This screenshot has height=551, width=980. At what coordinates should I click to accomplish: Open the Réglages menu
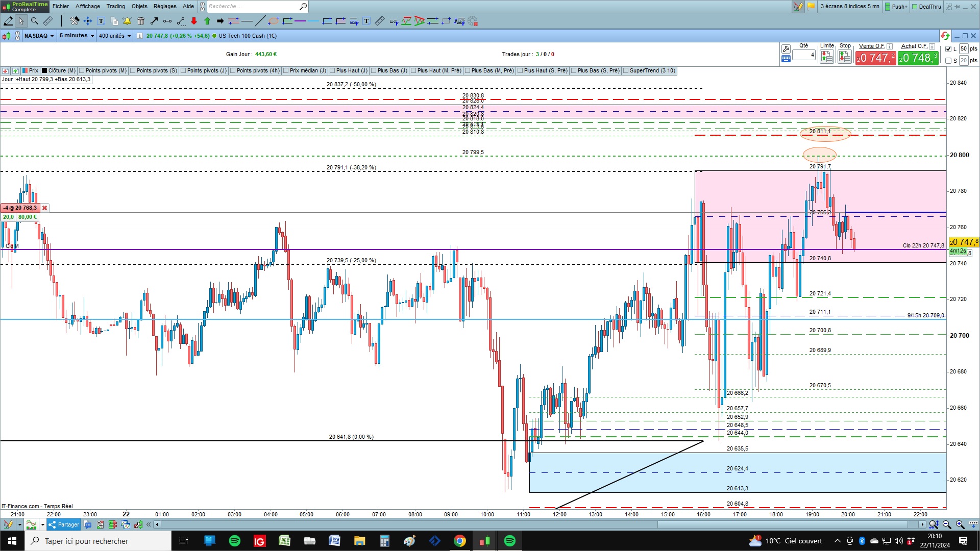pyautogui.click(x=165, y=6)
